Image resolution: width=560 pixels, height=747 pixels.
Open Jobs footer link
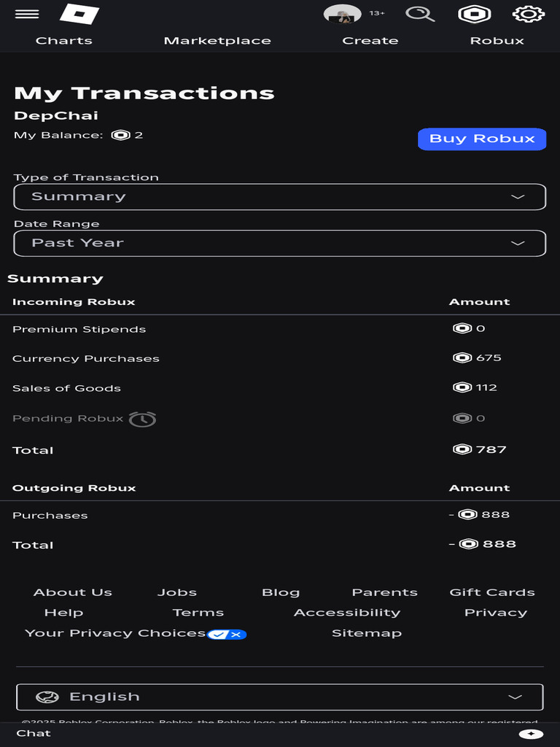[x=177, y=592]
